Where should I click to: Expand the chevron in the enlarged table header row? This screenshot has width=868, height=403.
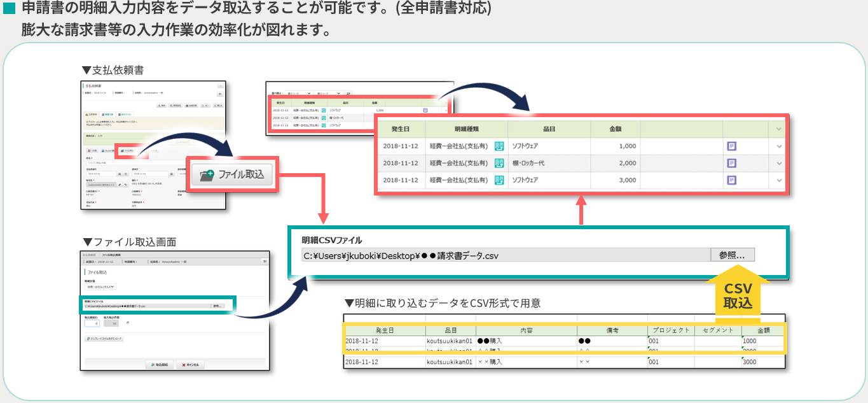[780, 129]
